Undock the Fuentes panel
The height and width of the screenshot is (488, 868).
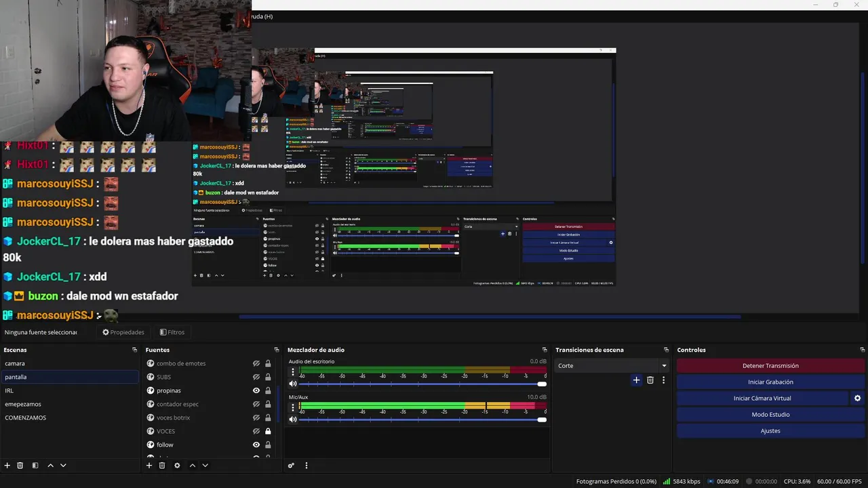tap(276, 350)
